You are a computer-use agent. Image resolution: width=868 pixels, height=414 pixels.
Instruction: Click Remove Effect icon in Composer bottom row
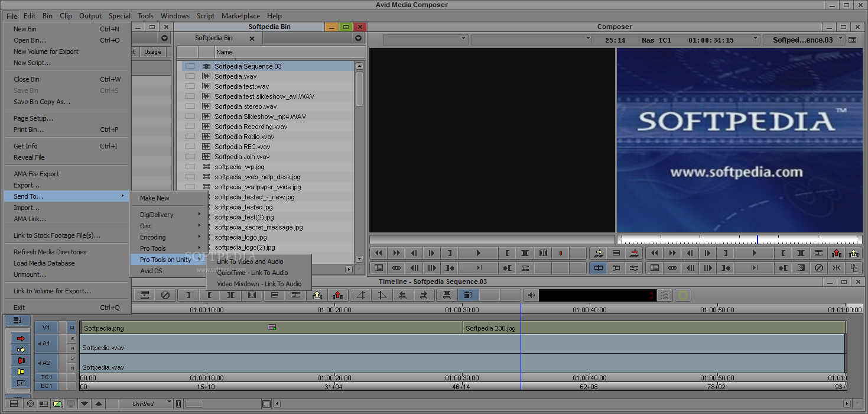pos(818,268)
